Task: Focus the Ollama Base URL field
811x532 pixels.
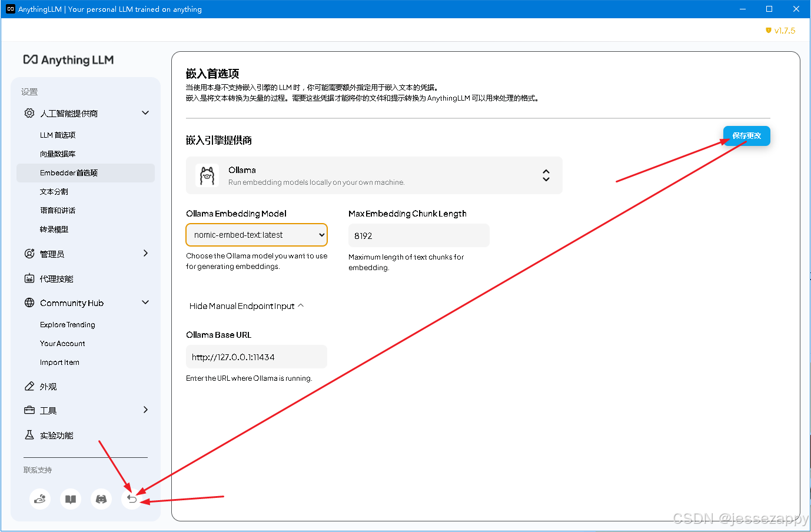Action: [257, 357]
